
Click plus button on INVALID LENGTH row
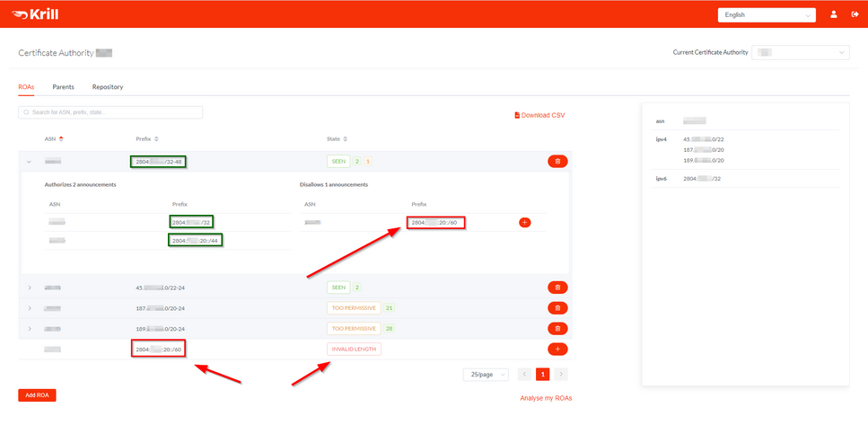[x=557, y=349]
